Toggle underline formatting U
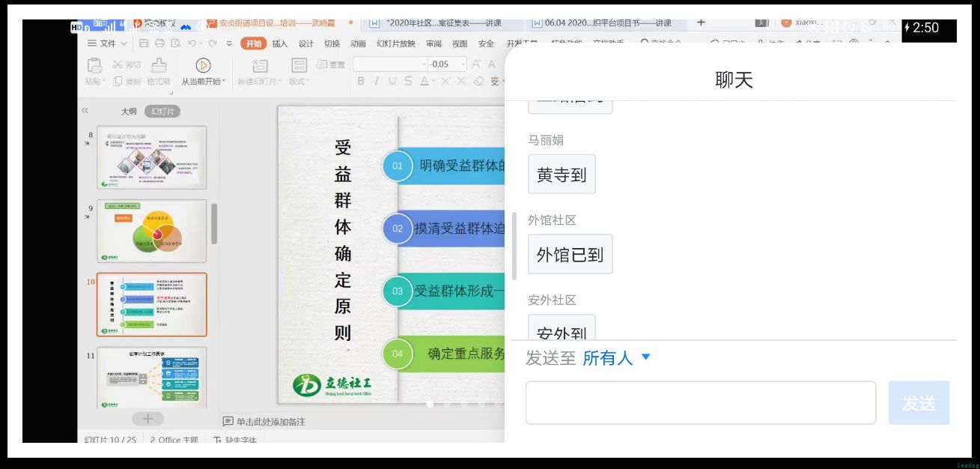This screenshot has height=469, width=980. (x=392, y=81)
